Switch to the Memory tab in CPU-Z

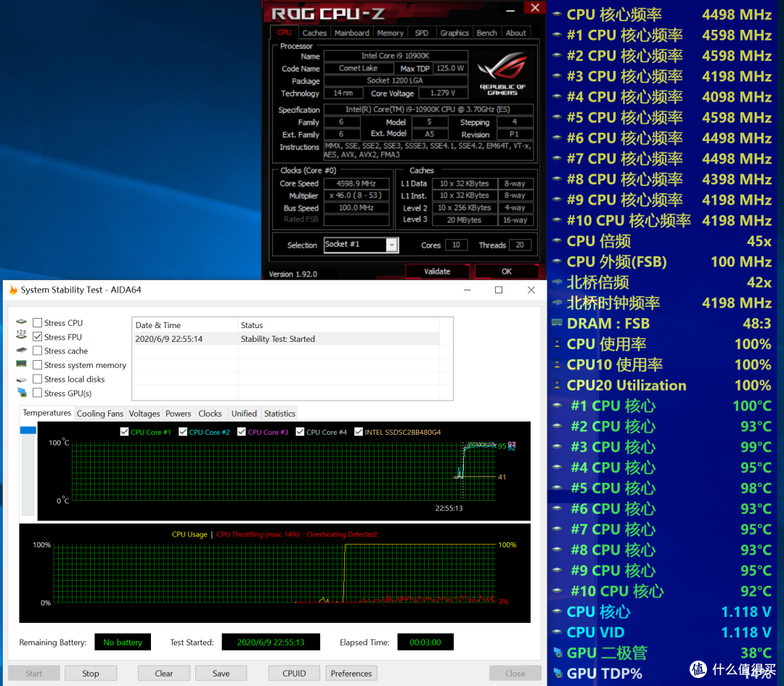coord(390,33)
